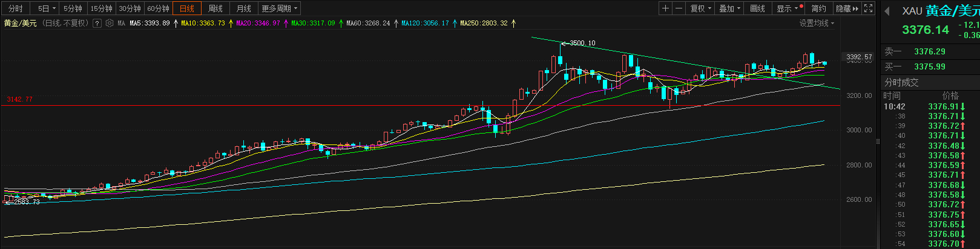Click the 时间 column header
Screen dimensions: 980x249
click(x=892, y=95)
